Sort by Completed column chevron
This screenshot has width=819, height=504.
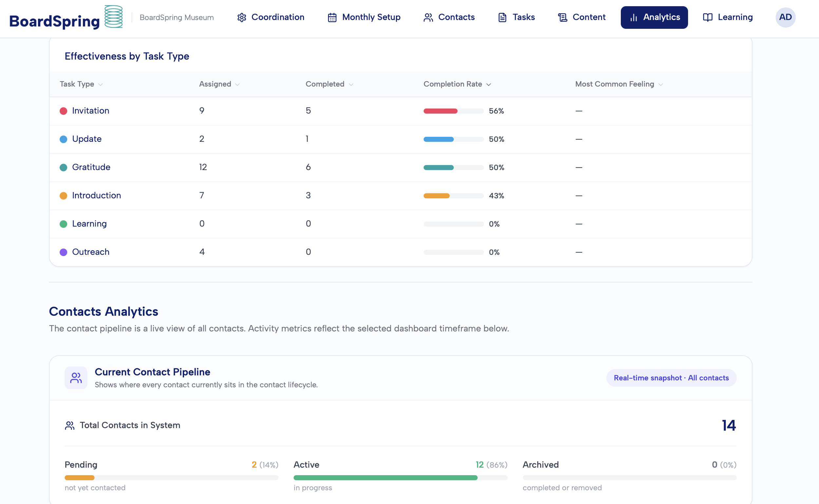coord(351,85)
